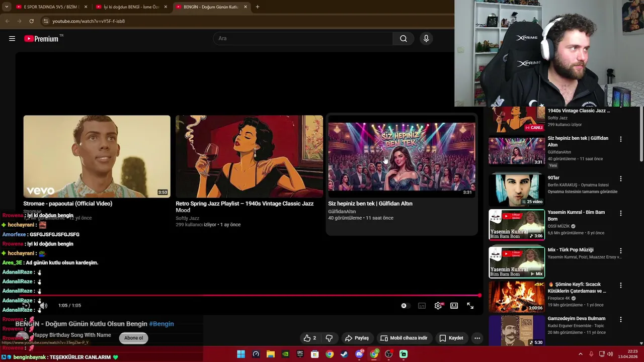Image resolution: width=644 pixels, height=362 pixels.
Task: Open NVIDIA app from the taskbar
Action: 285,354
